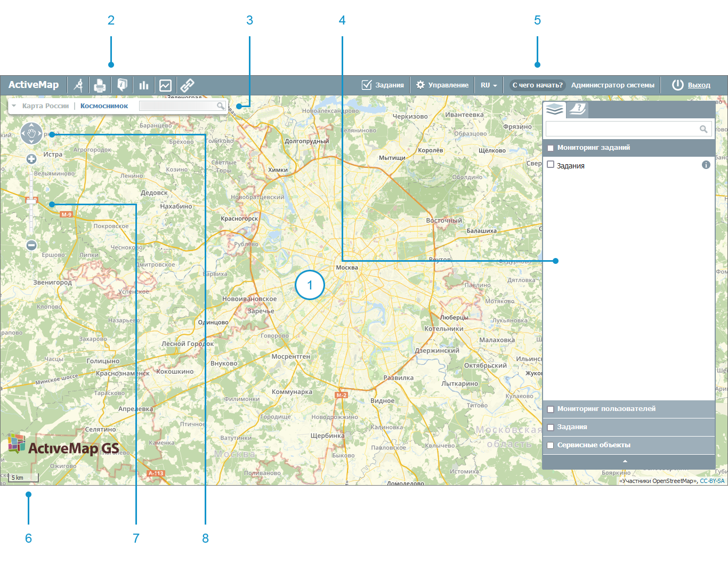Check the Задания layer checkbox under Мониторинг заданий
This screenshot has width=728, height=564.
551,165
